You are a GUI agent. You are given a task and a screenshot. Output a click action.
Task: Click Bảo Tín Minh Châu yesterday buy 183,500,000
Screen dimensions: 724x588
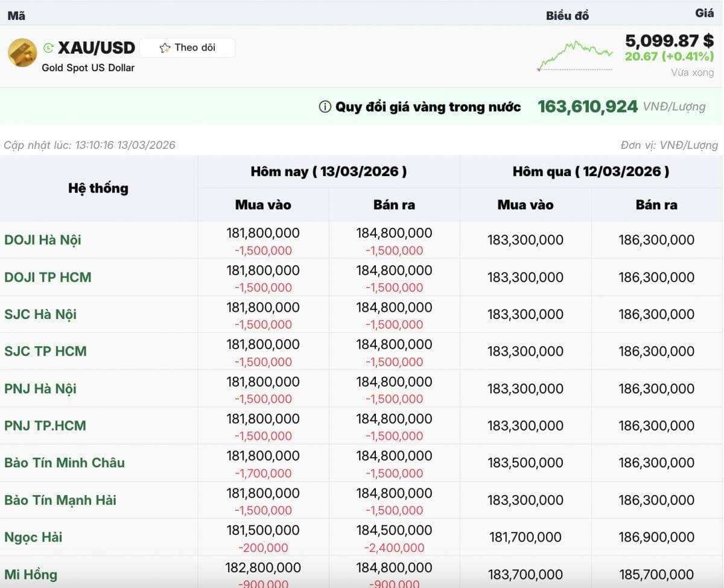[x=526, y=463]
